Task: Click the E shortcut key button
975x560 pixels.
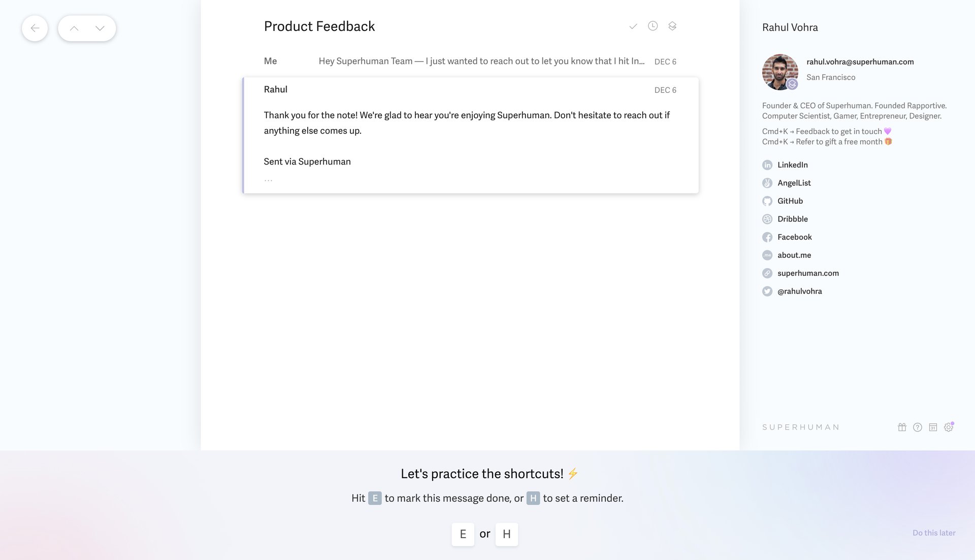Action: pyautogui.click(x=463, y=534)
